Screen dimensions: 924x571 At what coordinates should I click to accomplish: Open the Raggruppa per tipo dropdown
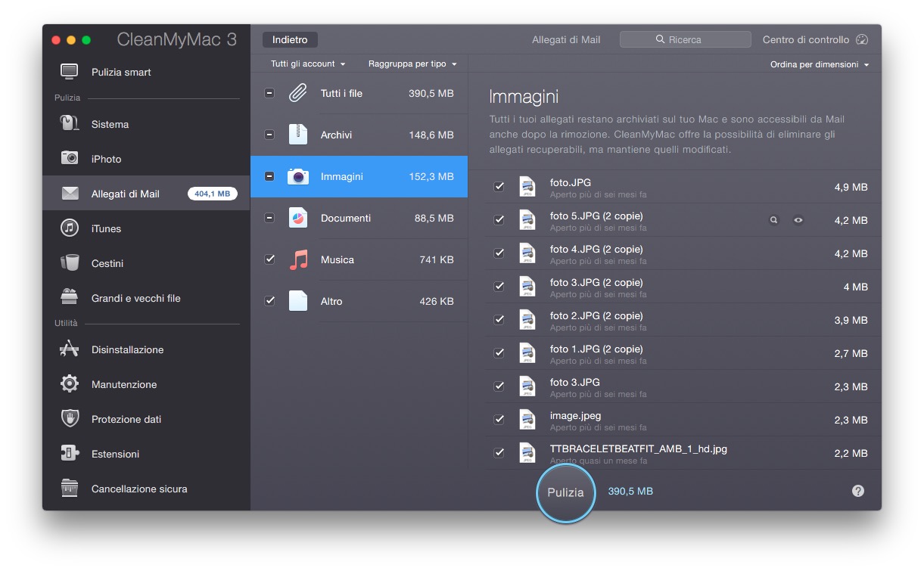tap(412, 64)
